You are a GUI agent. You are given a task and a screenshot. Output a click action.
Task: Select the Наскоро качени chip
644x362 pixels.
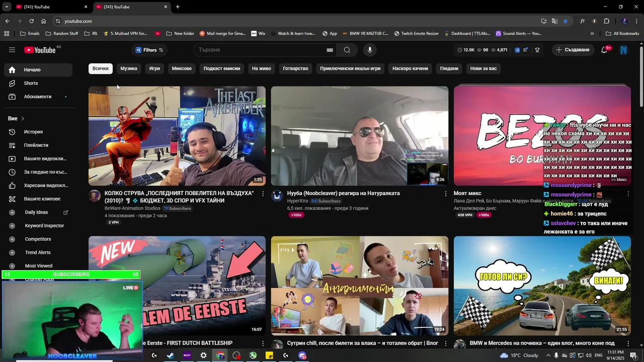[410, 68]
